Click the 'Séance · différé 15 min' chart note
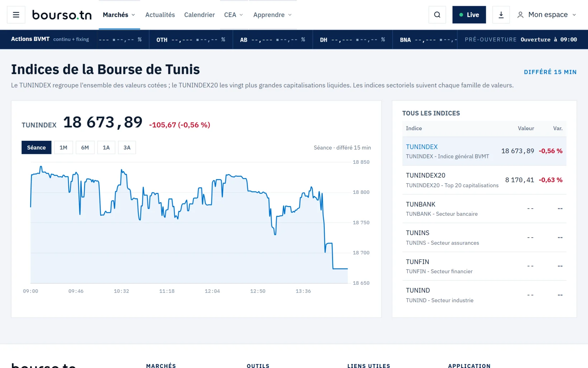The image size is (588, 368). [x=342, y=148]
